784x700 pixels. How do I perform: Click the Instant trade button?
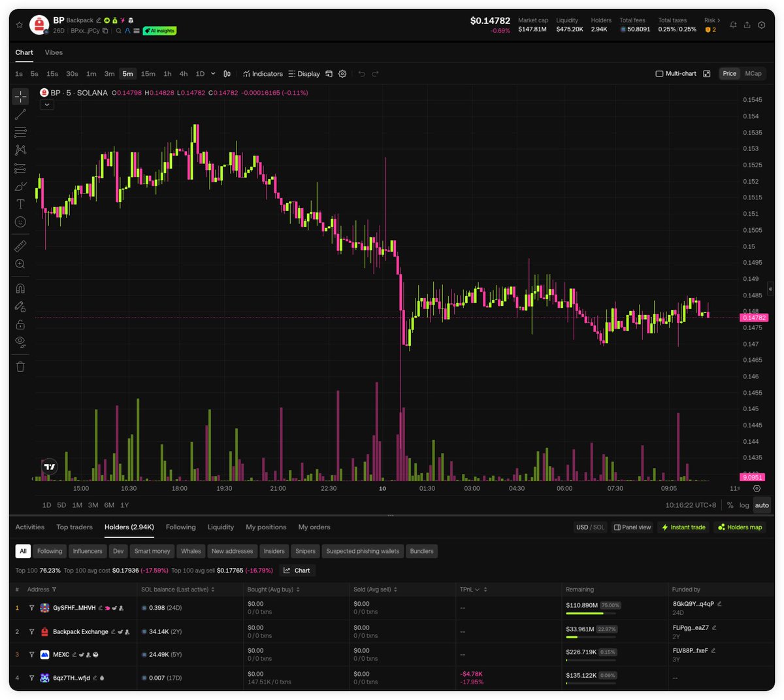pos(683,527)
